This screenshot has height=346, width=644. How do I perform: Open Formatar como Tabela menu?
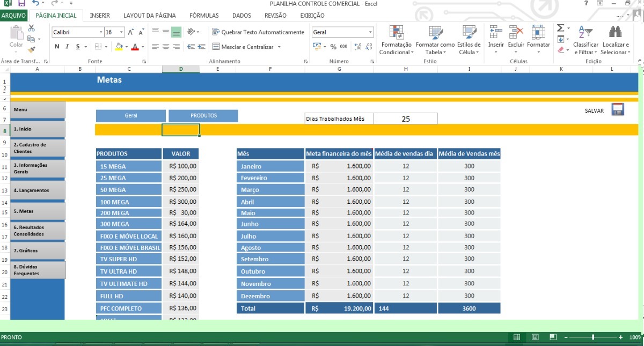435,40
